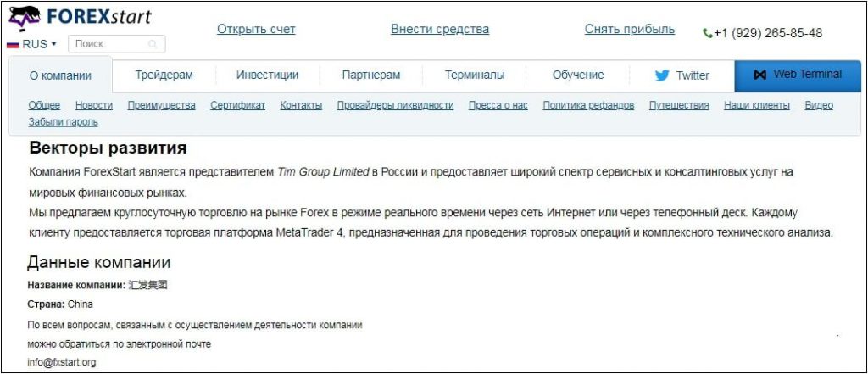Click the Web Terminal logo icon
This screenshot has width=868, height=374.
tap(760, 75)
